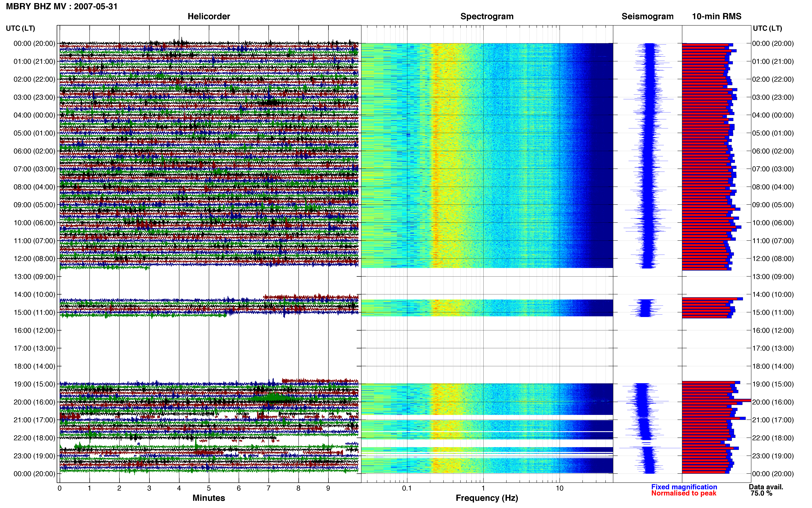The width and height of the screenshot is (812, 508).
Task: Select left-axis time label '22:00 (18:00)'
Action: click(34, 438)
